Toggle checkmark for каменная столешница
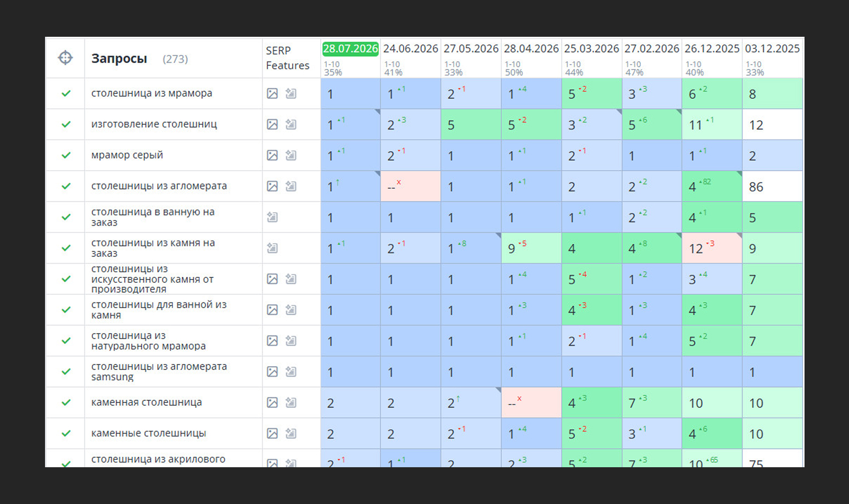Viewport: 849px width, 504px height. 66,402
